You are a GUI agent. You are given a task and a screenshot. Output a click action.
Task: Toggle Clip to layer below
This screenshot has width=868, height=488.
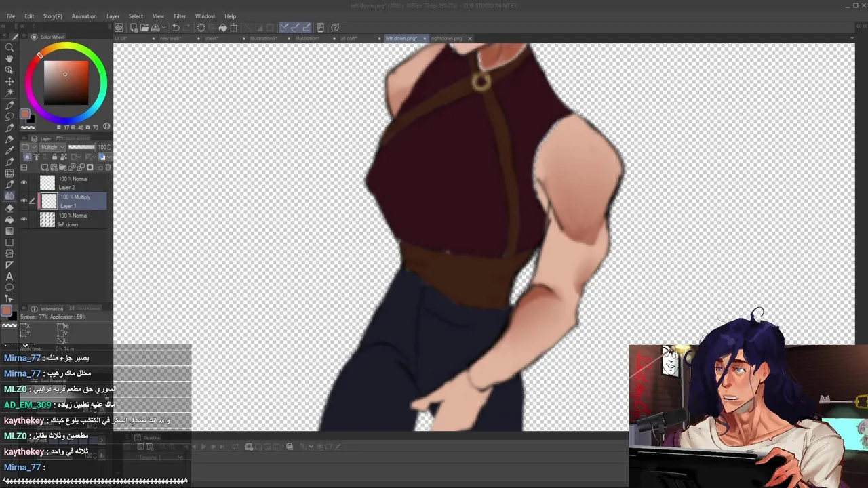point(28,157)
